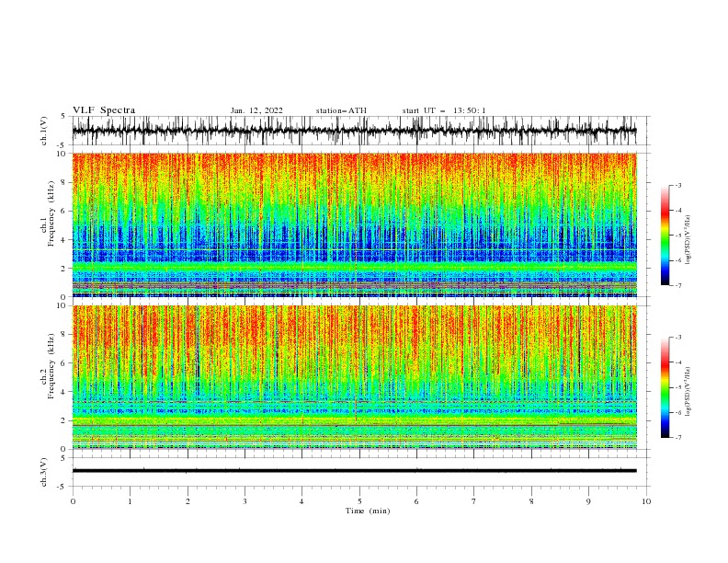Click the "8" kHz tick on ch.1 axis
This screenshot has height=563, width=728.
point(65,182)
